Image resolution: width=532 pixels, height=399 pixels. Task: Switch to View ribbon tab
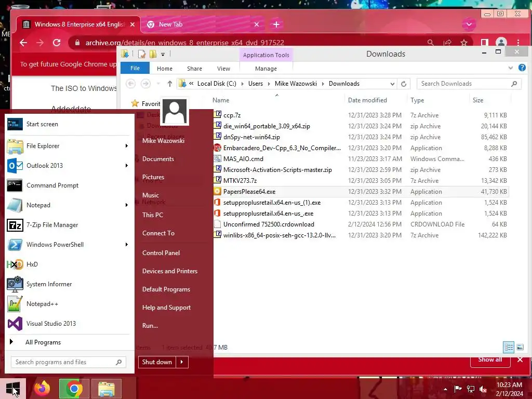pos(223,69)
